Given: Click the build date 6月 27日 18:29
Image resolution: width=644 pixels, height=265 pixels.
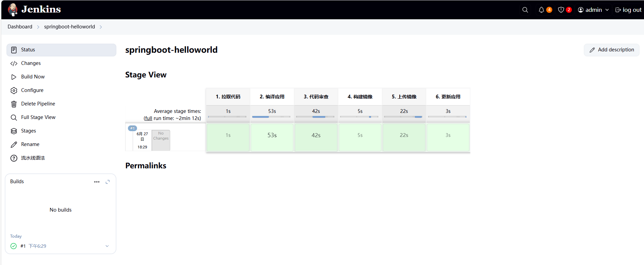Looking at the screenshot, I should pyautogui.click(x=142, y=140).
